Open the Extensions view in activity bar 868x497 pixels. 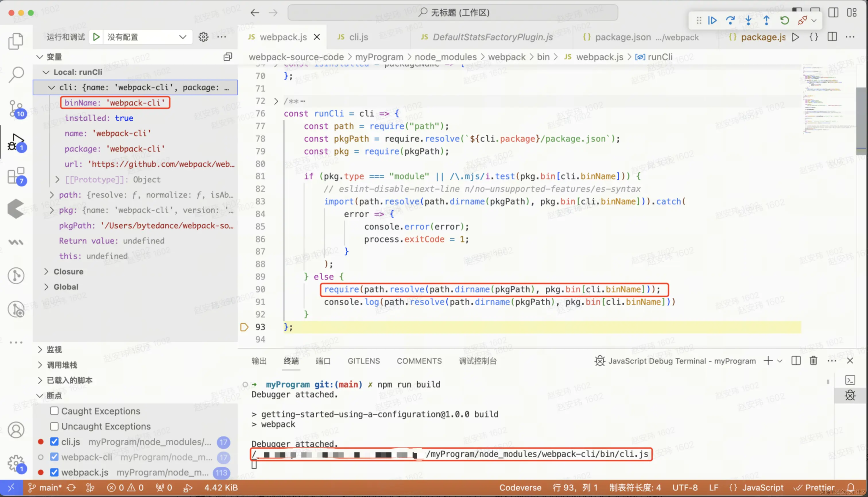(16, 176)
